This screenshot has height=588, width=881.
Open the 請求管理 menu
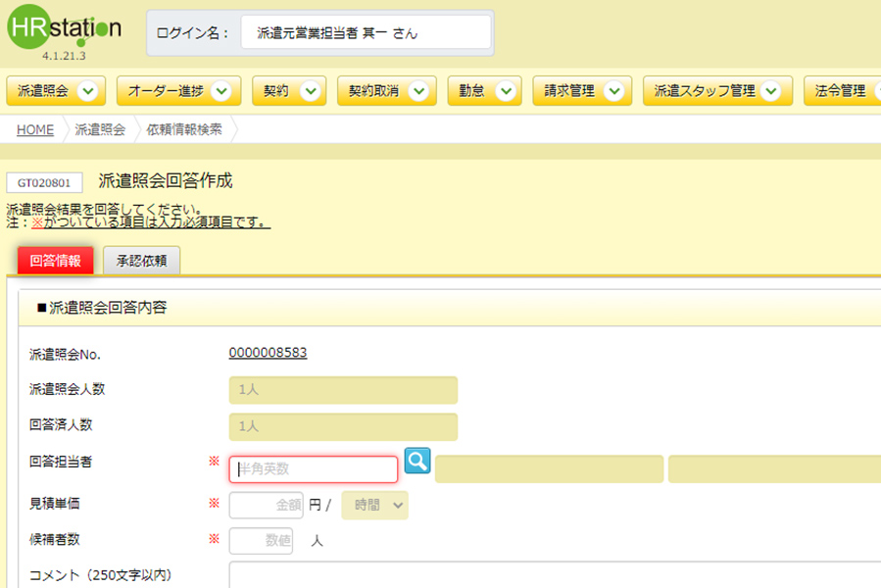[x=582, y=91]
